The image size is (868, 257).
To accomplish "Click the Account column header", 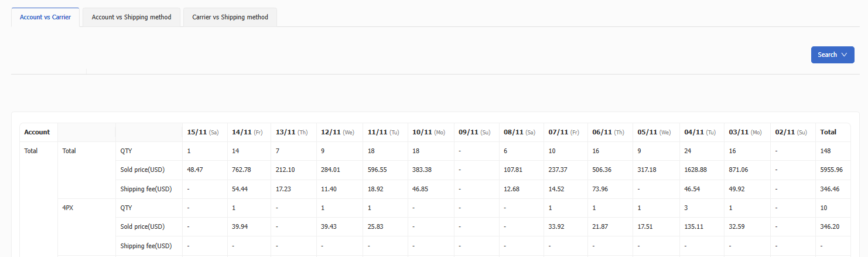I will 37,132.
